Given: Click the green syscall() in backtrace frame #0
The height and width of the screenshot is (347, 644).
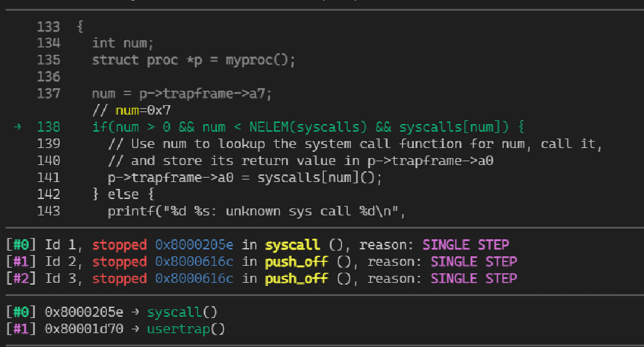Looking at the screenshot, I should (182, 312).
